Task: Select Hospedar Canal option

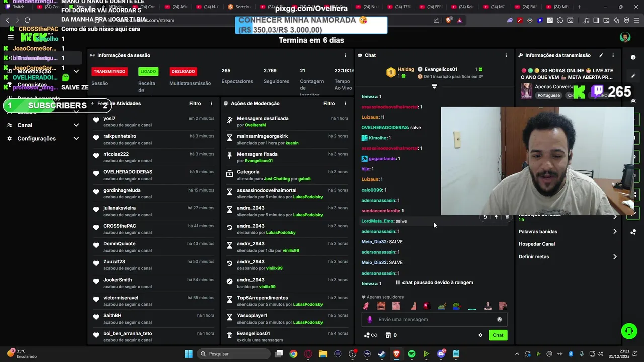Action: tap(537, 244)
